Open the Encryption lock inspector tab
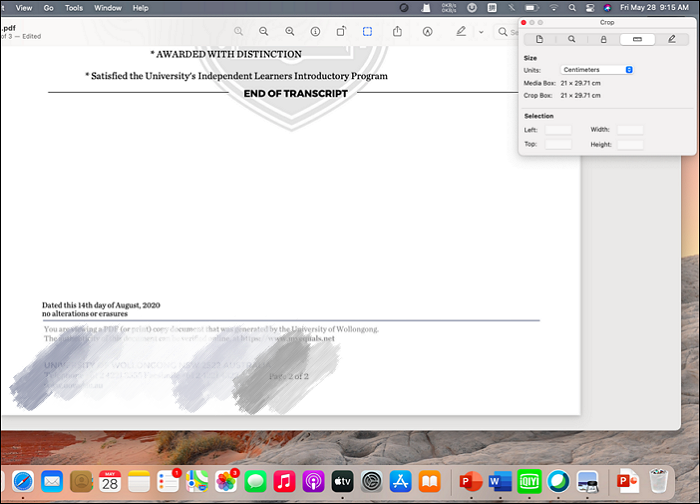The image size is (700, 504). pos(604,39)
